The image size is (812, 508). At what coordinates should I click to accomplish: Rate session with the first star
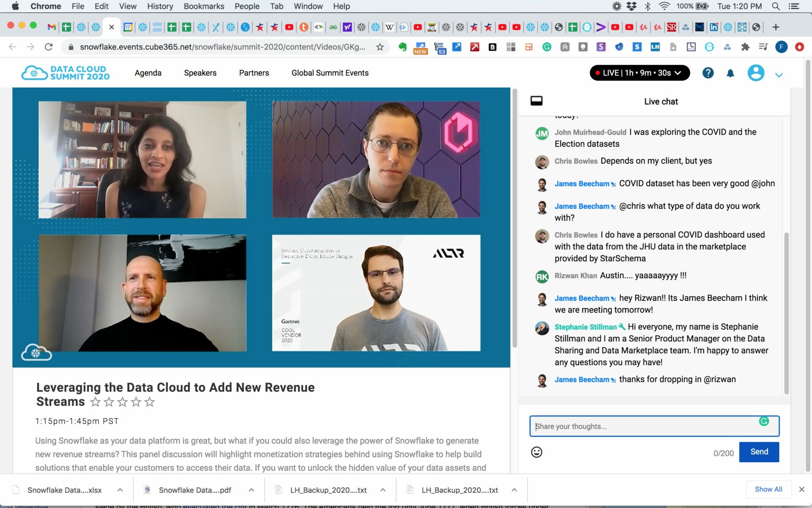tap(96, 402)
